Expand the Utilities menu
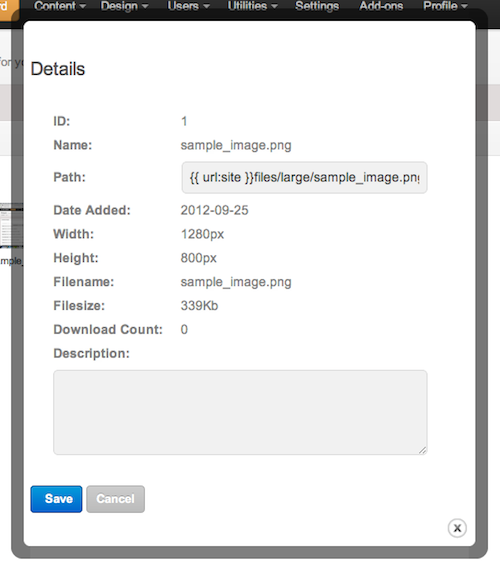500x568 pixels. click(253, 6)
